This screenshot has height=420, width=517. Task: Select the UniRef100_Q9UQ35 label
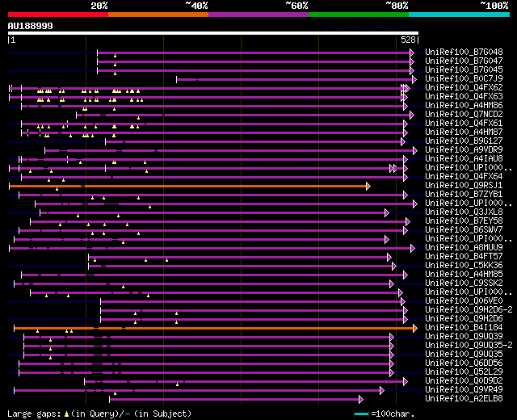point(464,355)
